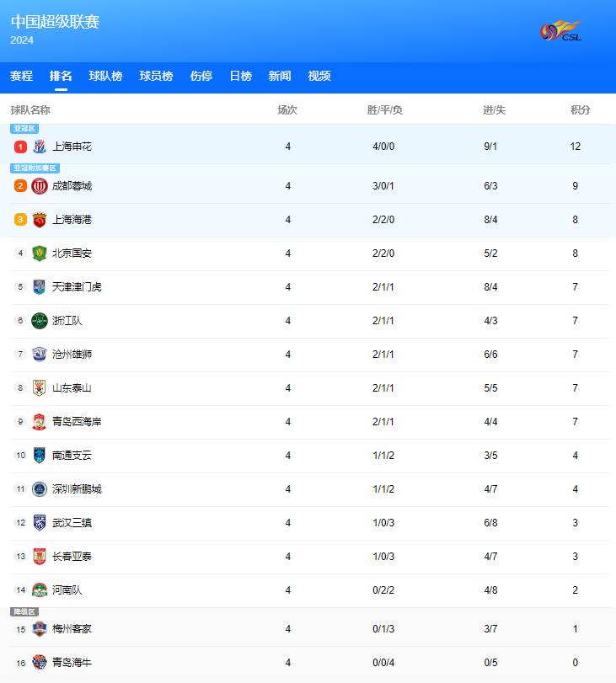The image size is (616, 683).
Task: Open the 沧州雄狮 team name link
Action: [72, 355]
